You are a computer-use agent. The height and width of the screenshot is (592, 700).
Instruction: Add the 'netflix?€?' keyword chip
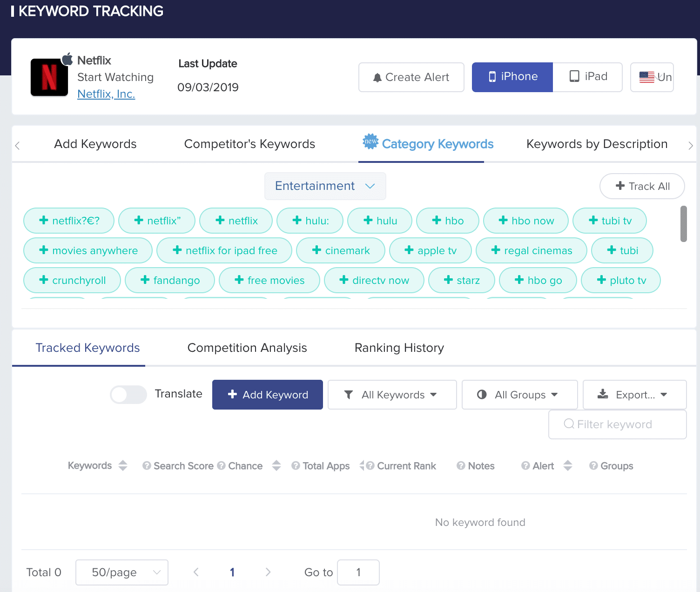pyautogui.click(x=69, y=221)
